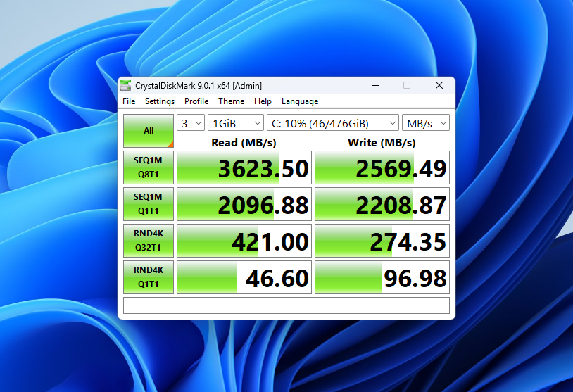Open the File menu

pos(129,101)
